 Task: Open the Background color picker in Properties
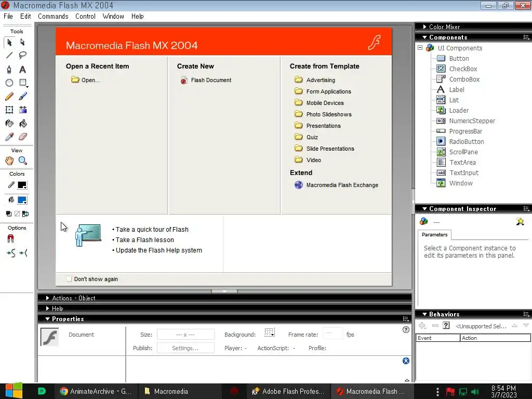pyautogui.click(x=270, y=332)
